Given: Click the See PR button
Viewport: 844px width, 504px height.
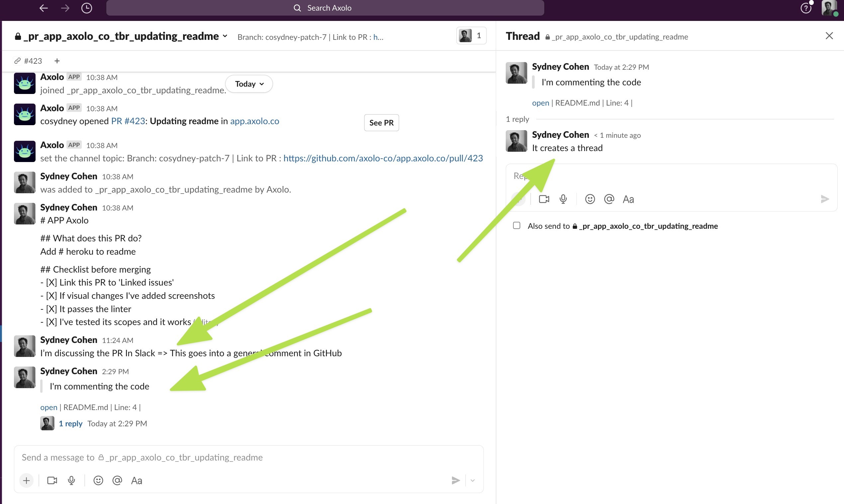Looking at the screenshot, I should pyautogui.click(x=381, y=123).
